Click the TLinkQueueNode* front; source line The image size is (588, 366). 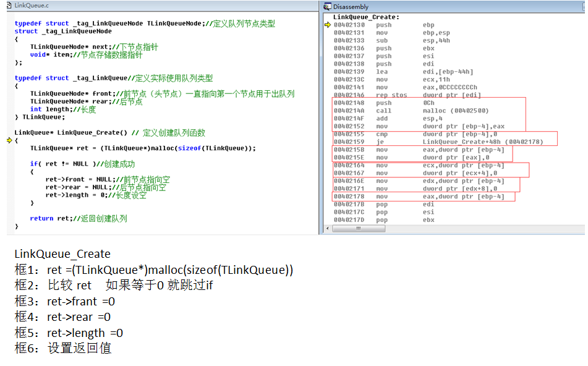click(163, 94)
